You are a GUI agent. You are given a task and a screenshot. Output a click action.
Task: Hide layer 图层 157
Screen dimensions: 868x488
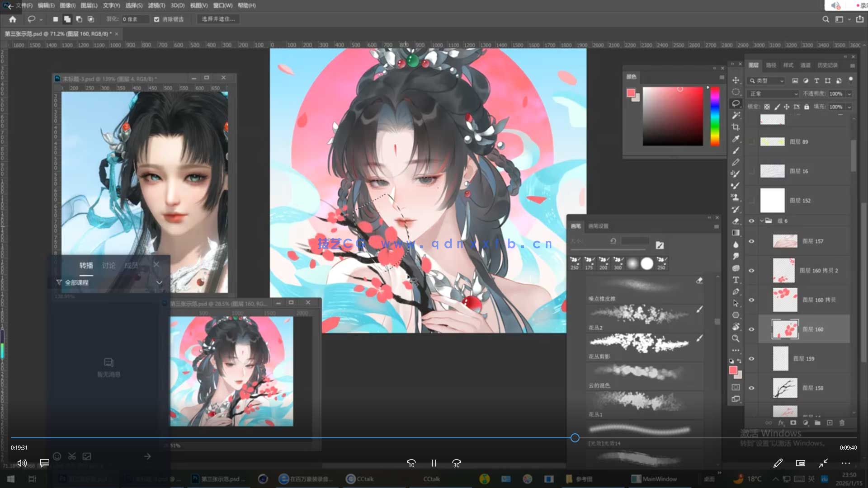pyautogui.click(x=751, y=241)
